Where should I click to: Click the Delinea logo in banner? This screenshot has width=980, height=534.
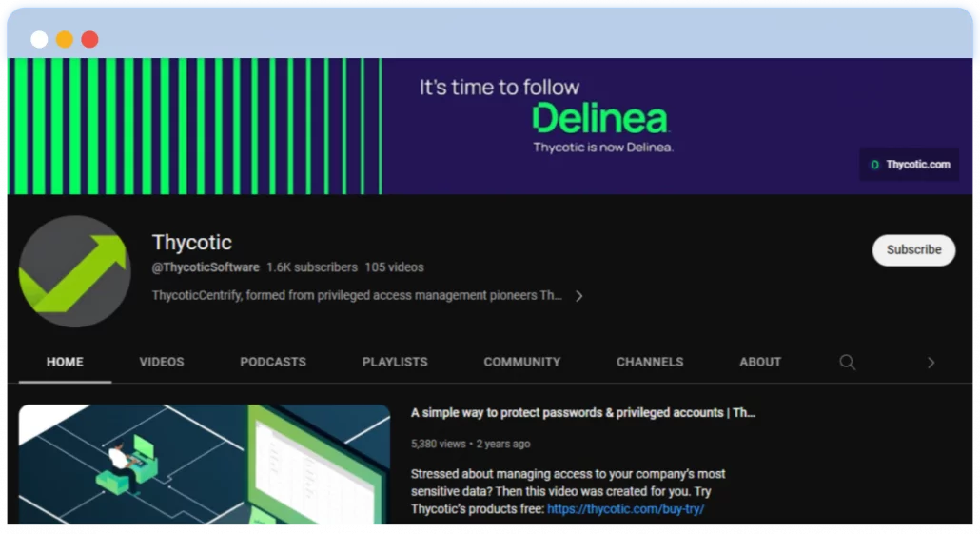click(x=600, y=117)
